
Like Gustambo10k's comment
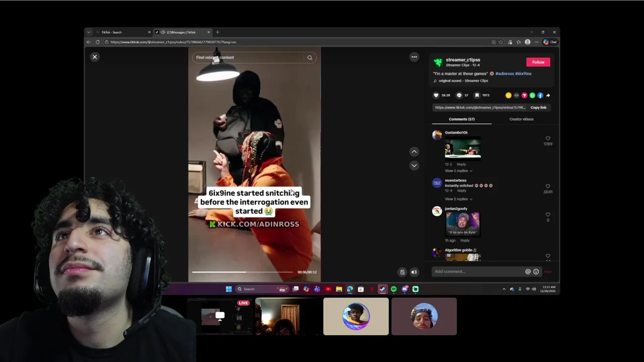[x=548, y=139]
